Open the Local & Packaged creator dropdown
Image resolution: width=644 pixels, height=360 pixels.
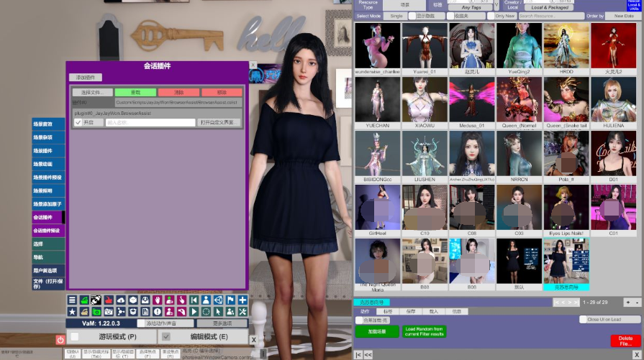[x=549, y=7]
